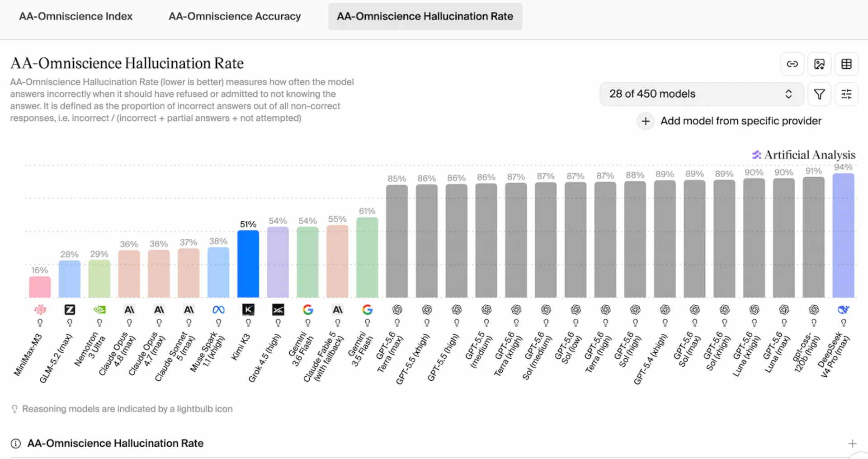Open the AA-Omniscience Accuracy tab

pyautogui.click(x=235, y=16)
